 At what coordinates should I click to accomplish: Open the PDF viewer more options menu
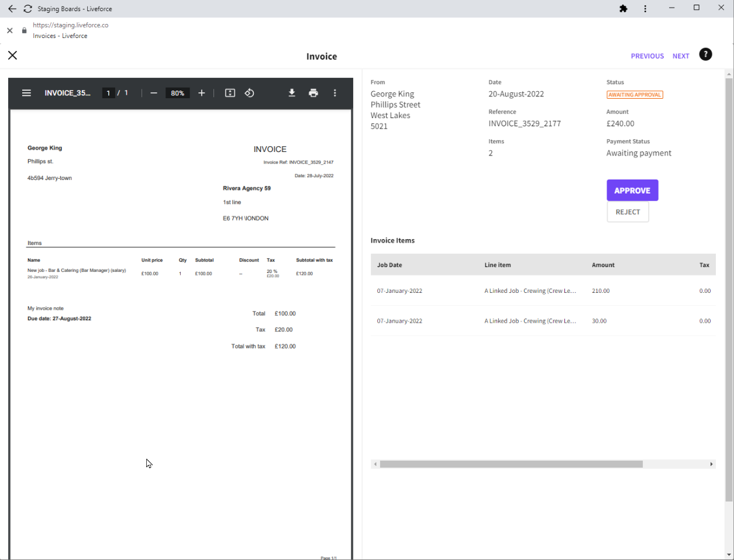click(x=335, y=92)
